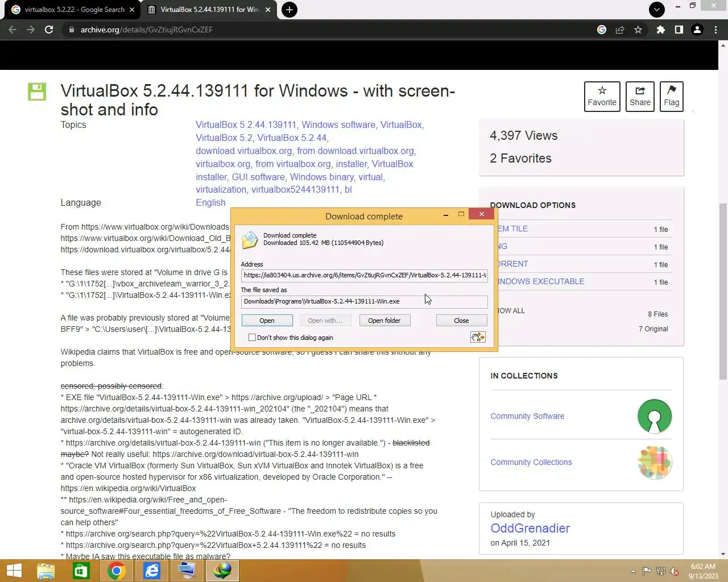Click Open in Download complete dialog
728x582 pixels.
267,321
